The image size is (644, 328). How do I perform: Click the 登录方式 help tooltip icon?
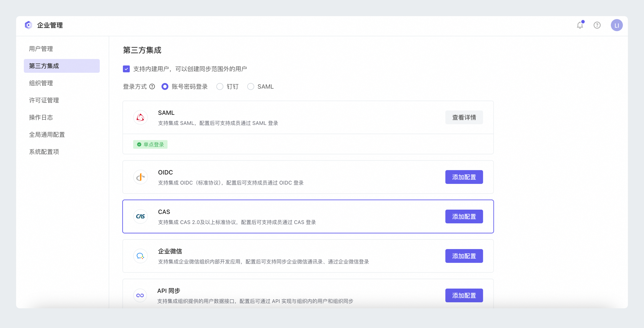(152, 87)
